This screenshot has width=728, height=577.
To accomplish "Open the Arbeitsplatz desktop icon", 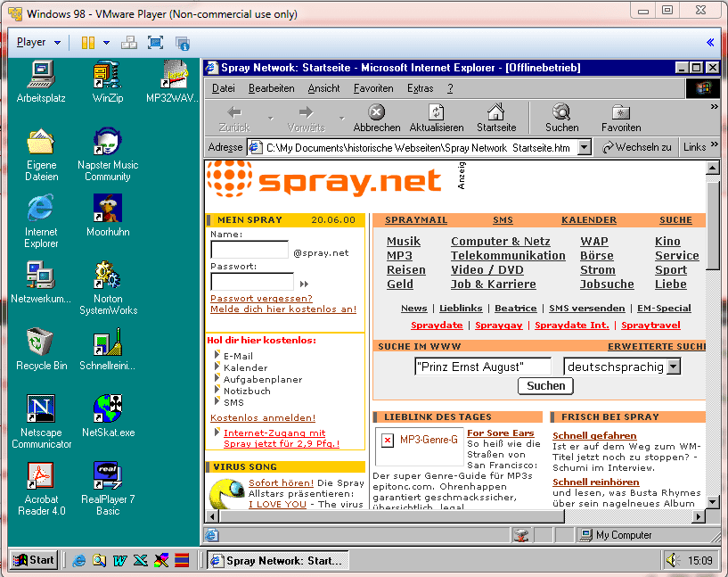I will [41, 82].
